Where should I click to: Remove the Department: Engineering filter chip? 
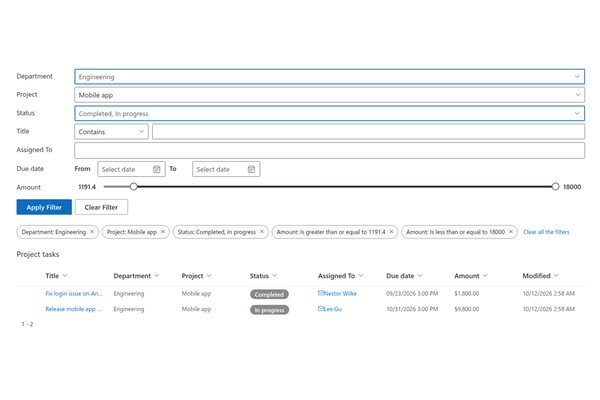(x=92, y=232)
